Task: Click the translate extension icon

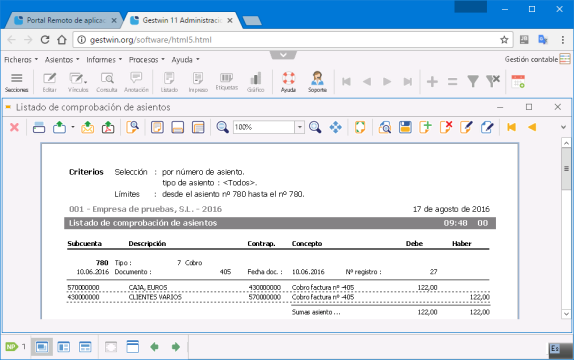Action: point(543,40)
